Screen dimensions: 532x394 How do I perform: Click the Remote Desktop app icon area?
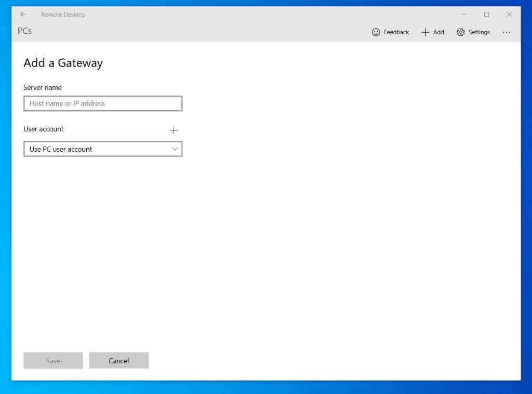(63, 14)
